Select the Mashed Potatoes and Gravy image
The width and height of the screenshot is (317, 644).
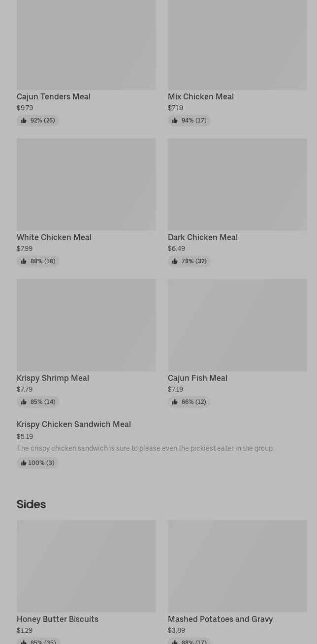[x=237, y=566]
